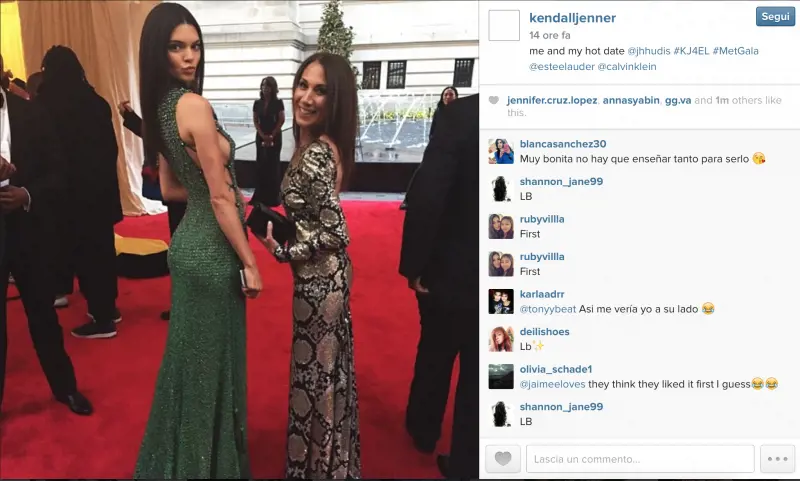
Task: Open the @esteelauder mention link
Action: click(562, 66)
